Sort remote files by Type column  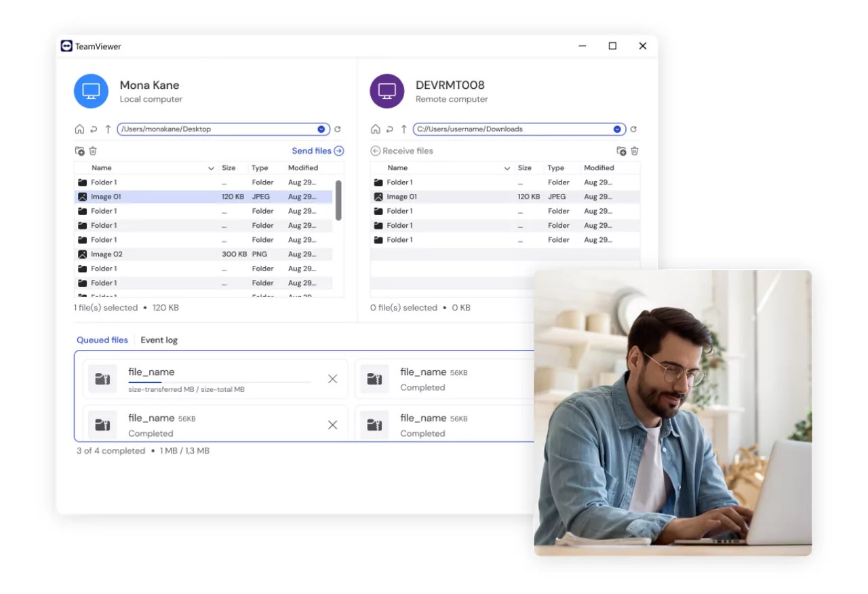pos(555,168)
